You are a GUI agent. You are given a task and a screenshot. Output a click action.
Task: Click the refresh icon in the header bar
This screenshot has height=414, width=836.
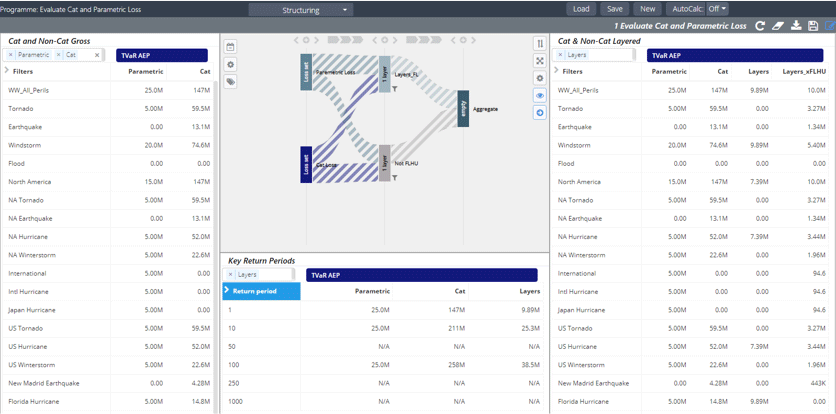click(760, 26)
